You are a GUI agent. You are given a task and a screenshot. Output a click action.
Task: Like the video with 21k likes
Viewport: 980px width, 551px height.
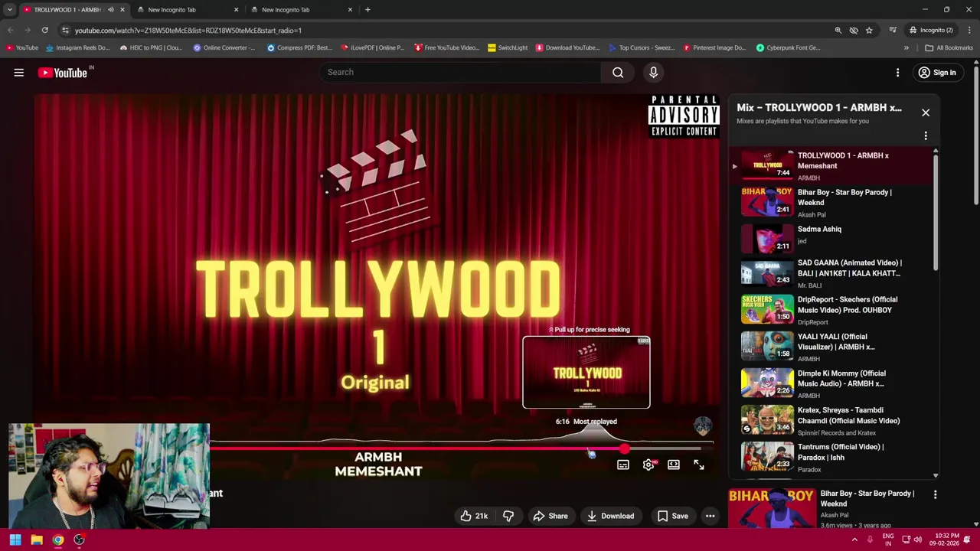pyautogui.click(x=473, y=516)
